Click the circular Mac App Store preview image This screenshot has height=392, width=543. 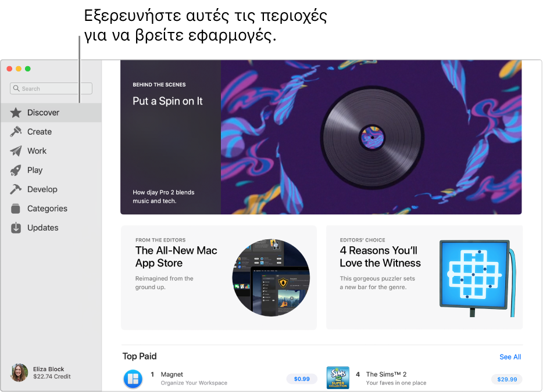[x=271, y=278]
